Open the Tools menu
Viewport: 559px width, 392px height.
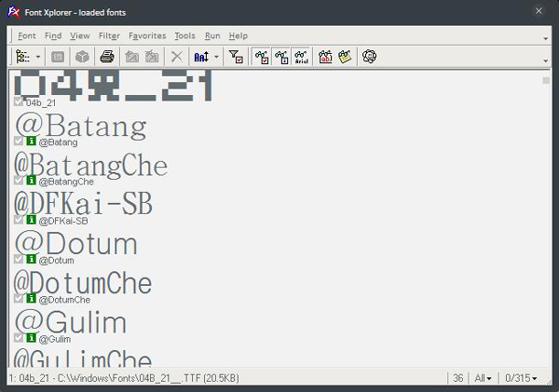(184, 36)
